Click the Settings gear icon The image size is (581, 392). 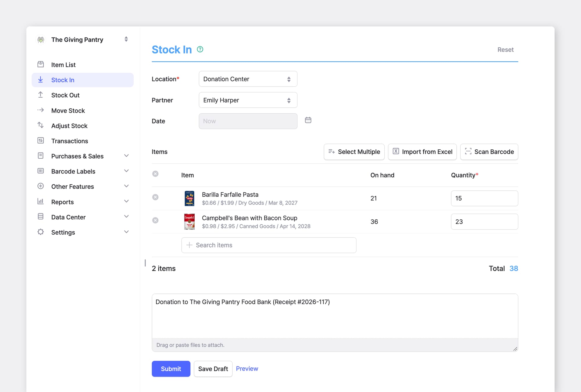41,232
